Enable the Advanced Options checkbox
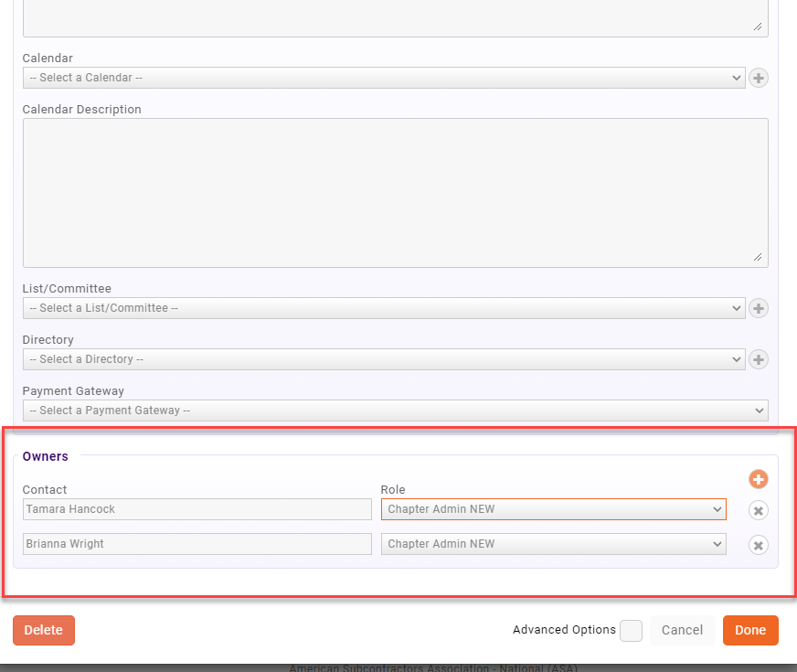The width and height of the screenshot is (797, 672). tap(631, 631)
